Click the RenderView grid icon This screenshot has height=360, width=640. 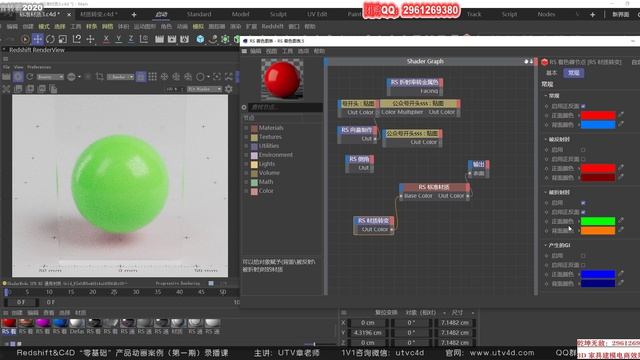coord(153,77)
